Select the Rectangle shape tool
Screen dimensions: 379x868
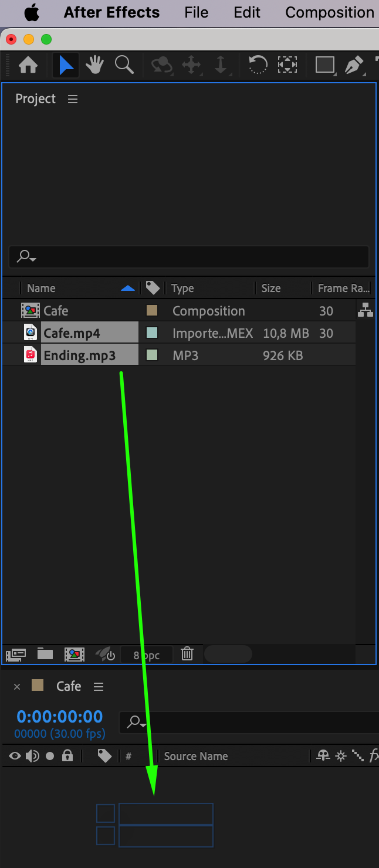point(324,65)
